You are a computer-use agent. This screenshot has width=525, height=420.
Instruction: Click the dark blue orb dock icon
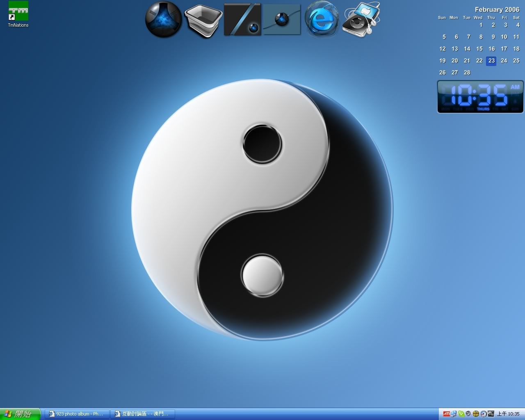(x=163, y=19)
